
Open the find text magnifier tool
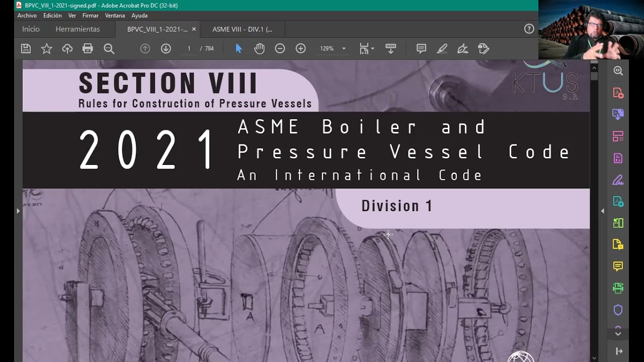point(109,49)
